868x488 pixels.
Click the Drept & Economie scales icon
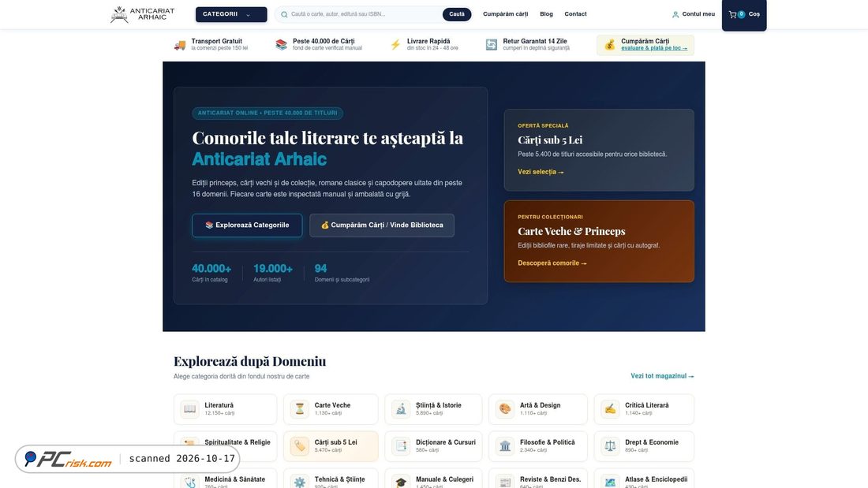pyautogui.click(x=610, y=446)
